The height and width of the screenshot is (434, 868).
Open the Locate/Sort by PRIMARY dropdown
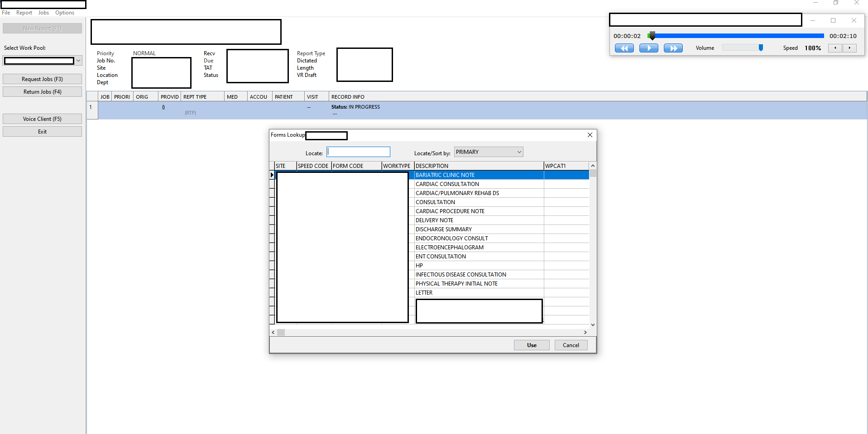pyautogui.click(x=489, y=152)
